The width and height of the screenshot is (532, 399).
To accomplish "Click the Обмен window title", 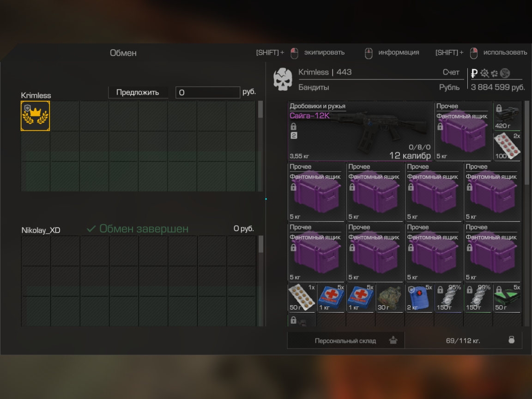I will click(123, 53).
